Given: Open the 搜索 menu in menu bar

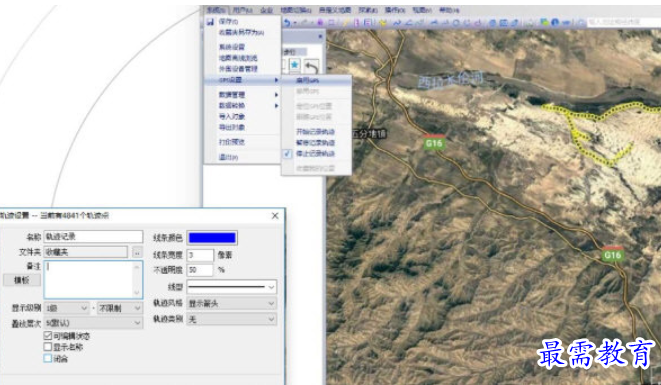Looking at the screenshot, I should pos(368,10).
